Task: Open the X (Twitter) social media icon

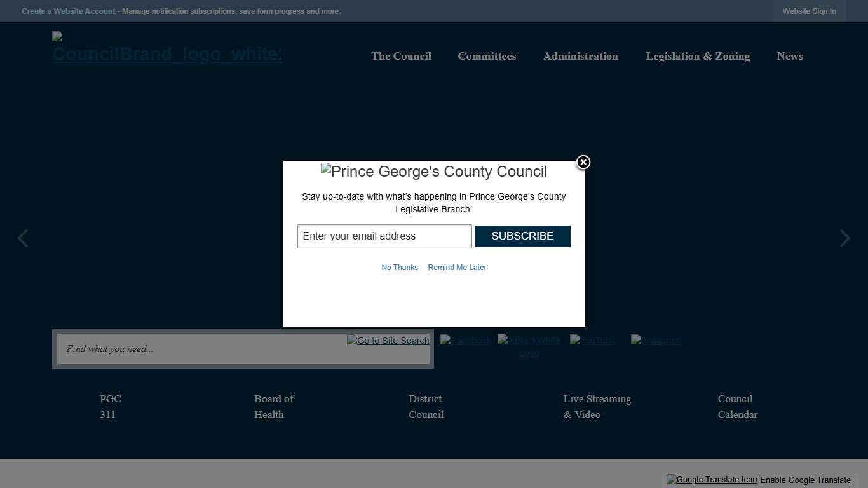Action: pos(529,341)
